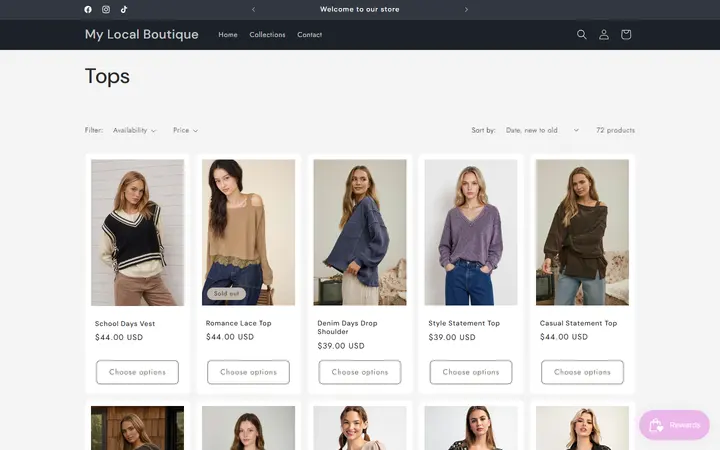This screenshot has width=720, height=450.
Task: Choose options for School Days Vest
Action: [x=137, y=372]
